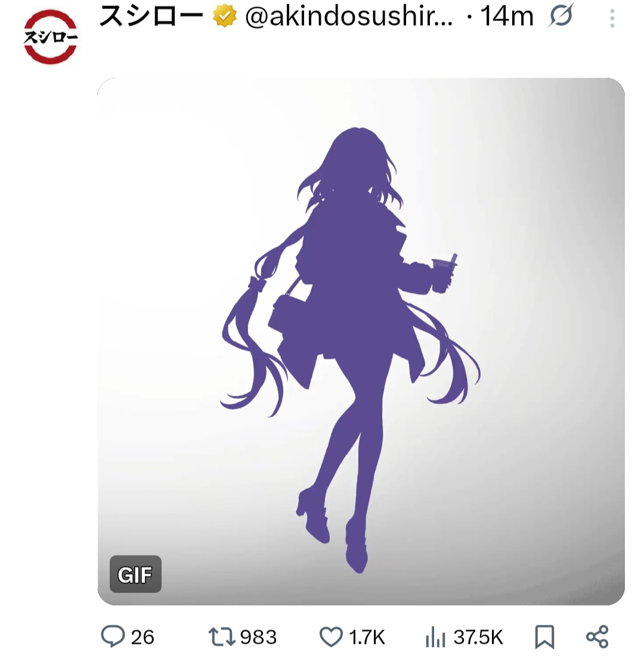The width and height of the screenshot is (644, 664).
Task: Open the 14m timestamp link
Action: pyautogui.click(x=506, y=17)
